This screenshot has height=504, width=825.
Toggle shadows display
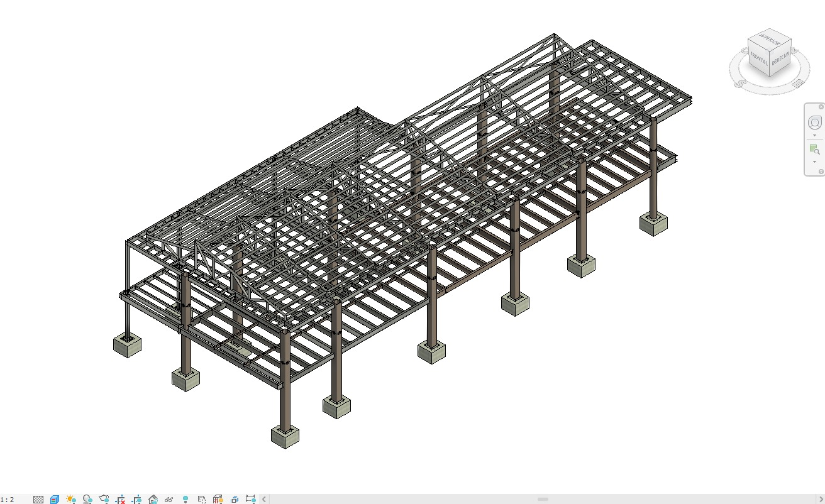tap(87, 498)
